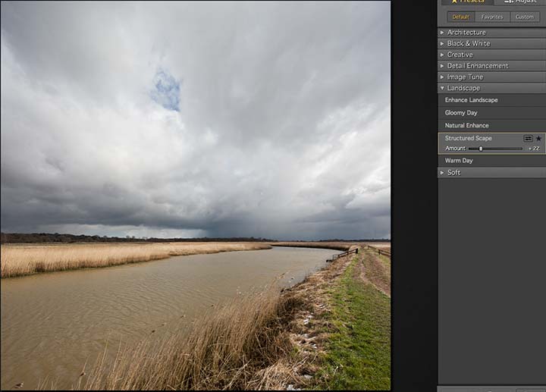Image resolution: width=546 pixels, height=392 pixels.
Task: Favorite the Structured Scape preset star
Action: pyautogui.click(x=538, y=139)
